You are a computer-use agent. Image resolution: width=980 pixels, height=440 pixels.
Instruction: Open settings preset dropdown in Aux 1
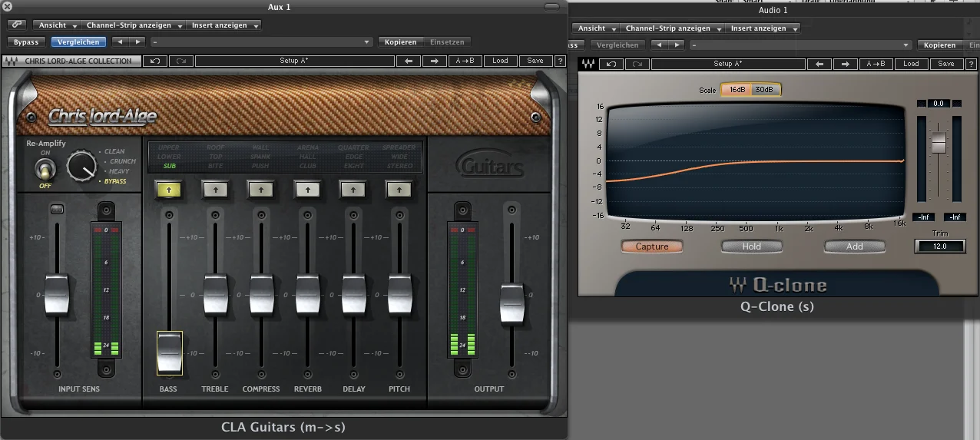tap(261, 42)
